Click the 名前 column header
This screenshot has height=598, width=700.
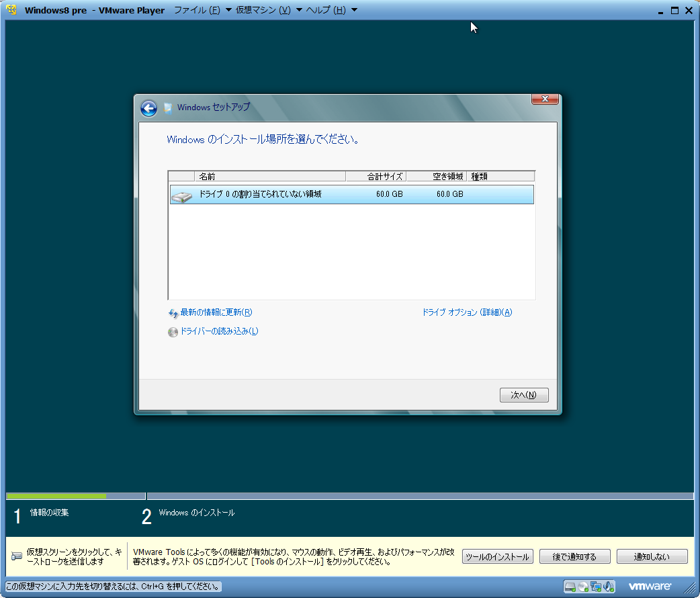pyautogui.click(x=270, y=177)
